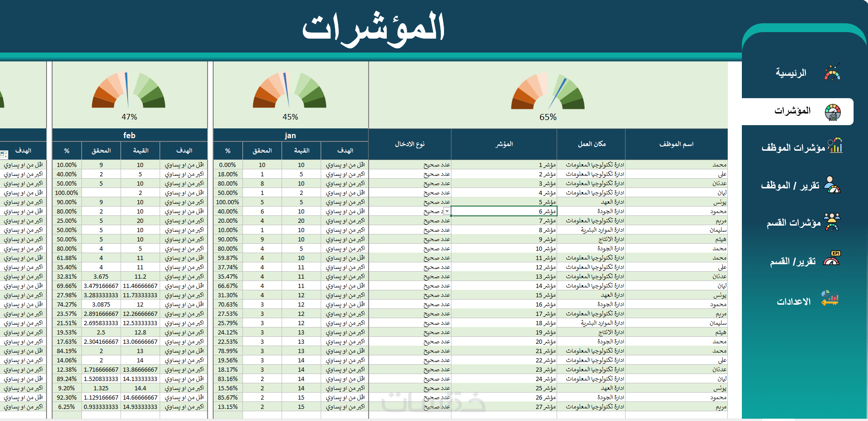Select ادارة الانتاج in the مؤشر 9 row
This screenshot has width=868, height=421.
click(591, 239)
